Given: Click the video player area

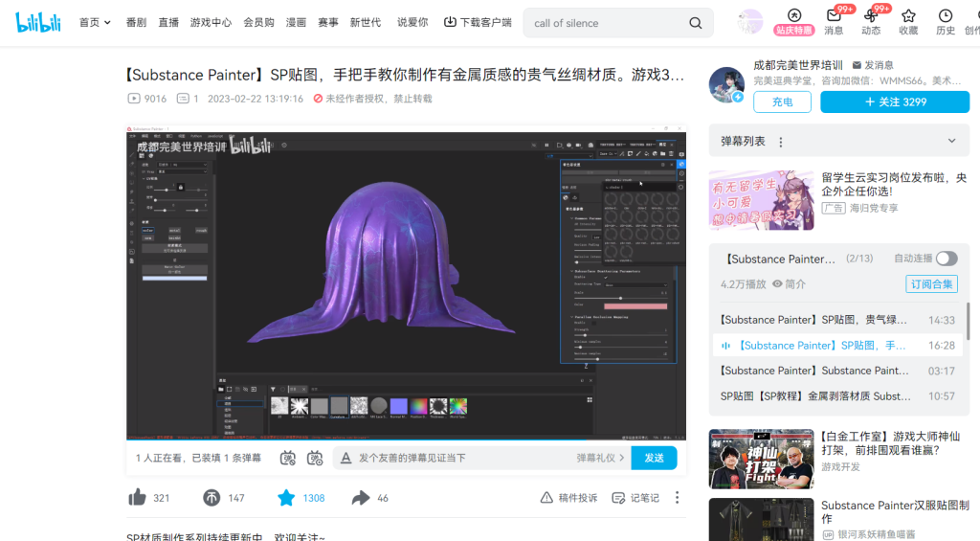Looking at the screenshot, I should click(406, 282).
